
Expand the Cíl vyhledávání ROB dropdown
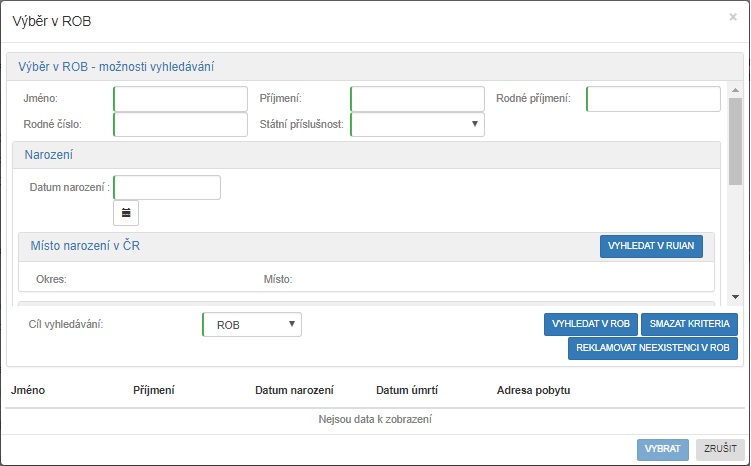[x=251, y=325]
